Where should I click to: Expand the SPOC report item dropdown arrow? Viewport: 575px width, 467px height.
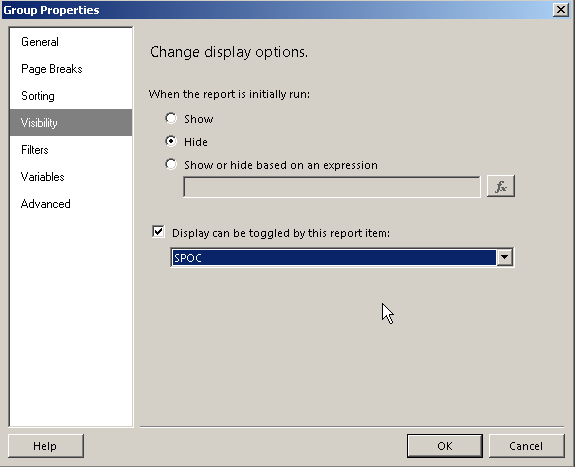tap(505, 257)
